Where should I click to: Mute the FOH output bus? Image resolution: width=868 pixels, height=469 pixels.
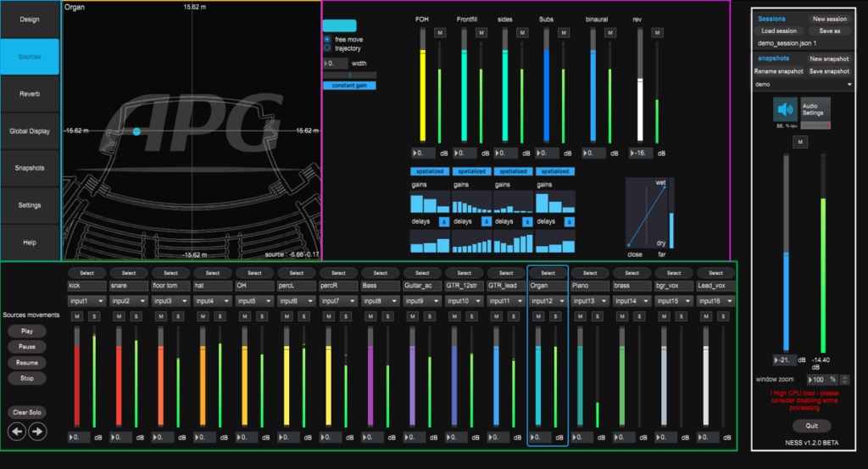tap(440, 33)
